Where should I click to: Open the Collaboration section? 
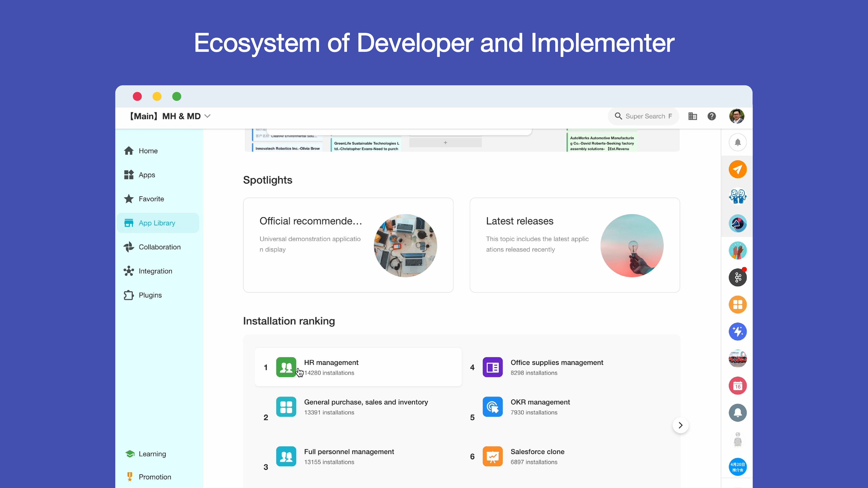click(159, 247)
